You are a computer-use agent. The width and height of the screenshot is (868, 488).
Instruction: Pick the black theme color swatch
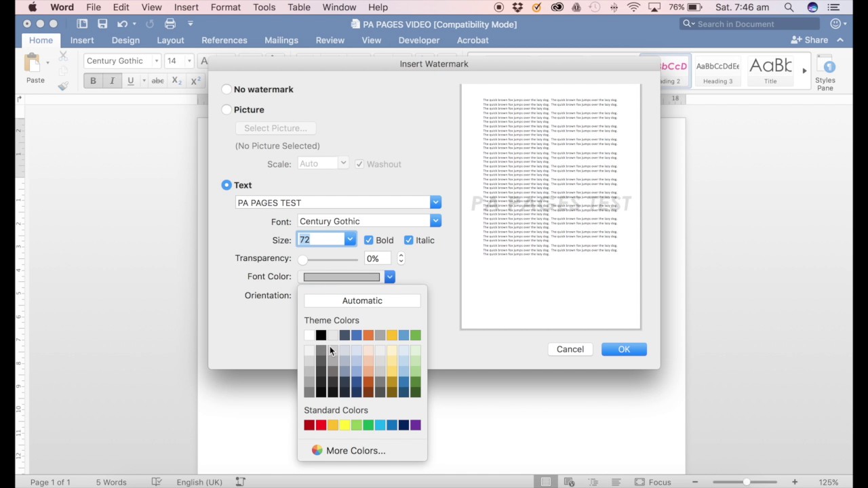(x=321, y=335)
